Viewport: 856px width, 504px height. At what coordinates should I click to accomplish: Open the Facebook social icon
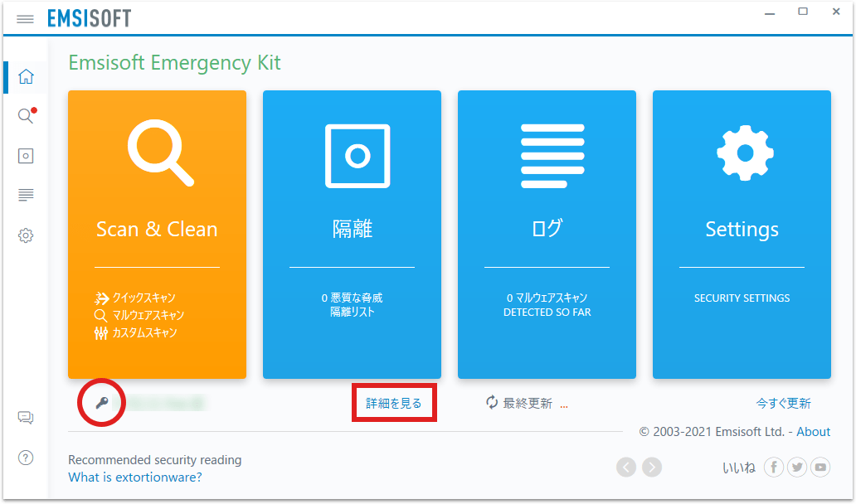tap(773, 468)
